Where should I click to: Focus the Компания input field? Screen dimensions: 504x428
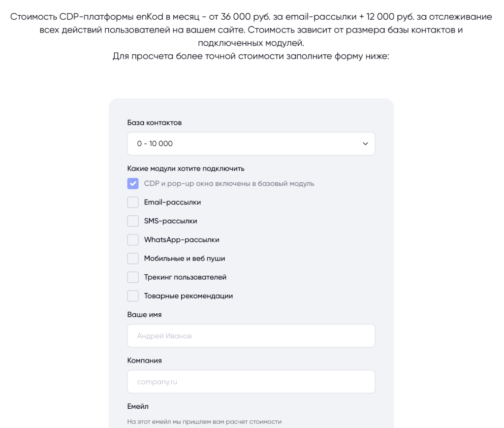(251, 382)
